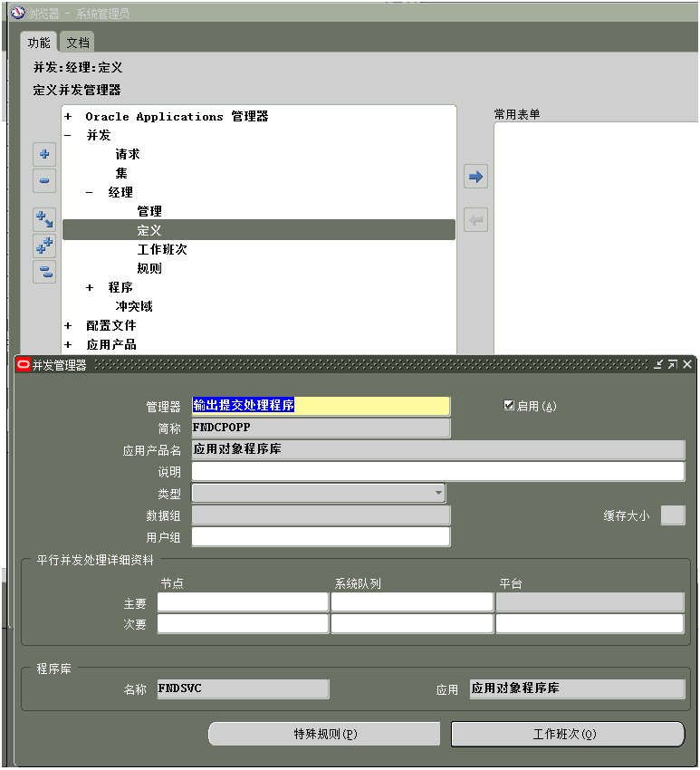Click the 程序库 名称 field FNDSVC
700x770 pixels.
pos(244,689)
